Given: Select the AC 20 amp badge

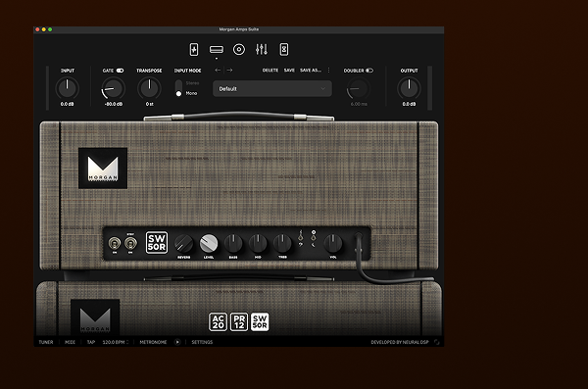Looking at the screenshot, I should pyautogui.click(x=218, y=321).
